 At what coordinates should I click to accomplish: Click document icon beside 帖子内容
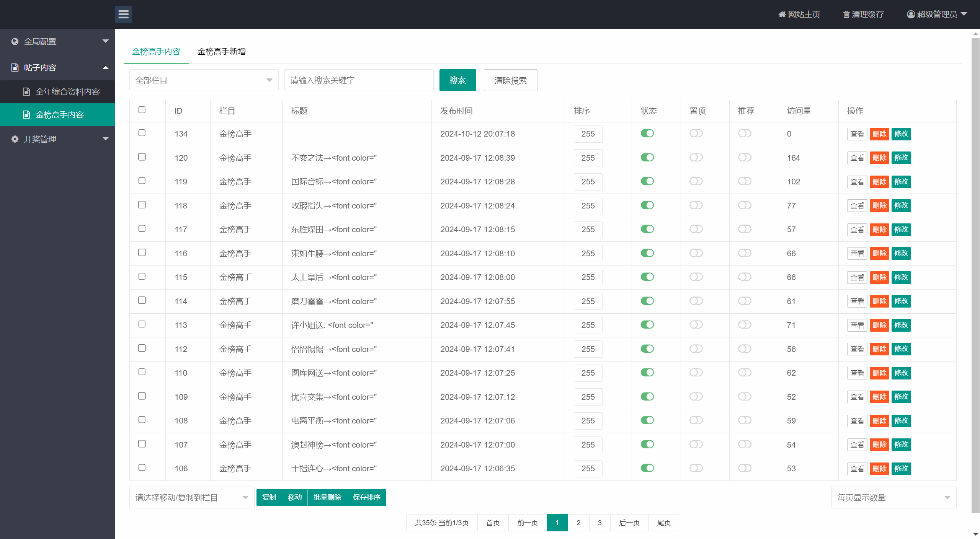[15, 67]
